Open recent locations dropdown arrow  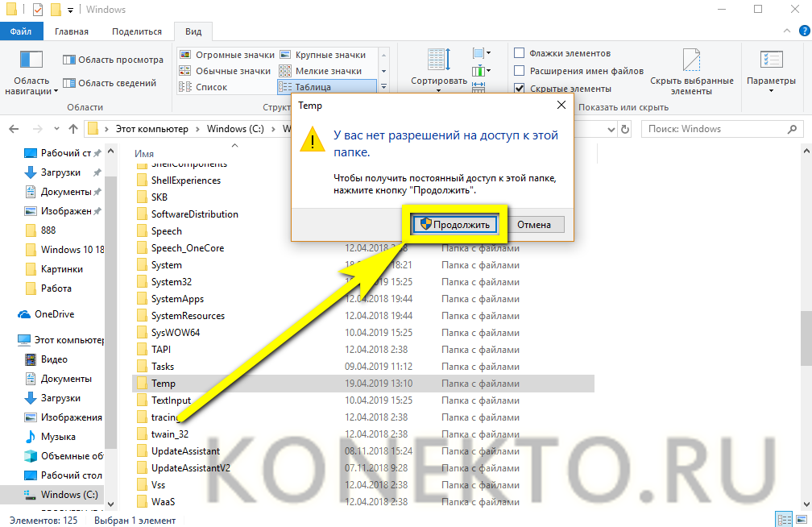56,129
